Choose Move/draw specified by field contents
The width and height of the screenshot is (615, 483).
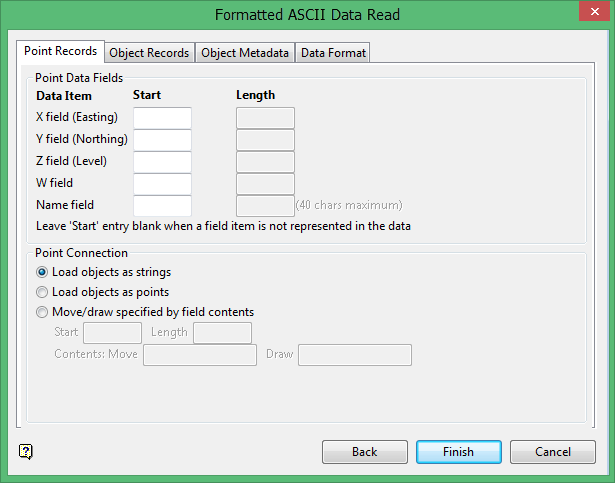pyautogui.click(x=42, y=312)
